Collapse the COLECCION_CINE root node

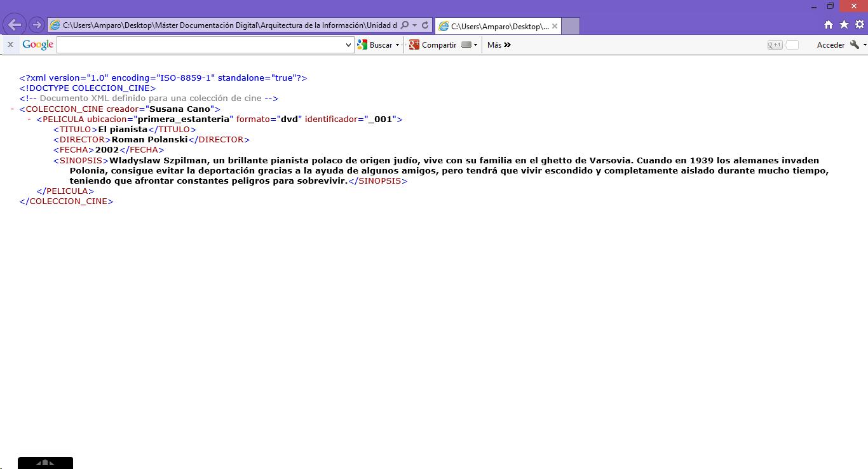tap(13, 109)
